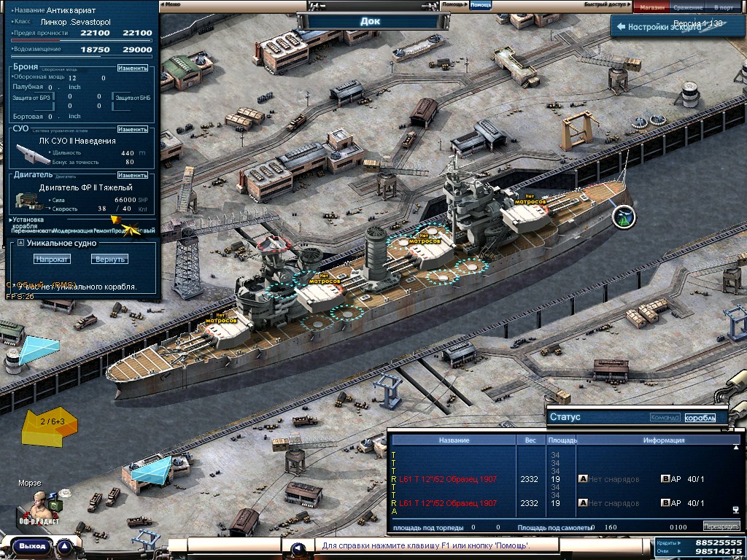Image resolution: width=747 pixels, height=560 pixels.
Task: Click the cyan arrow above the yellow ship counter
Action: pos(38,349)
